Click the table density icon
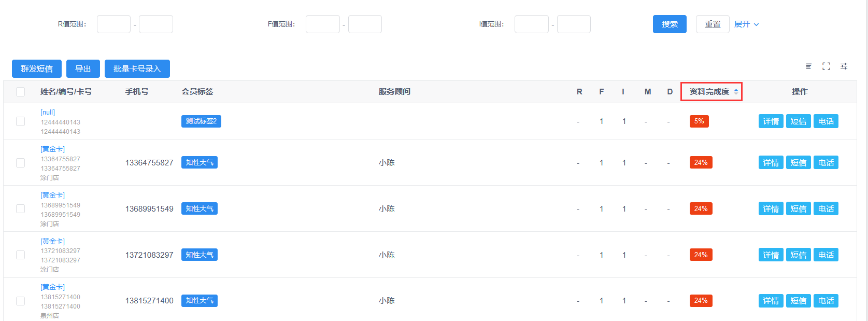 pyautogui.click(x=808, y=66)
